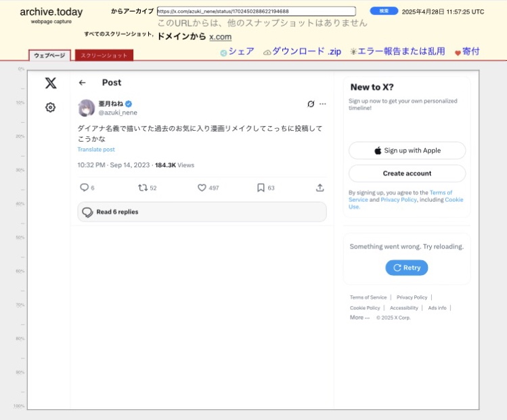Click footer Cookie Policy link
The image size is (507, 420).
[x=365, y=308]
